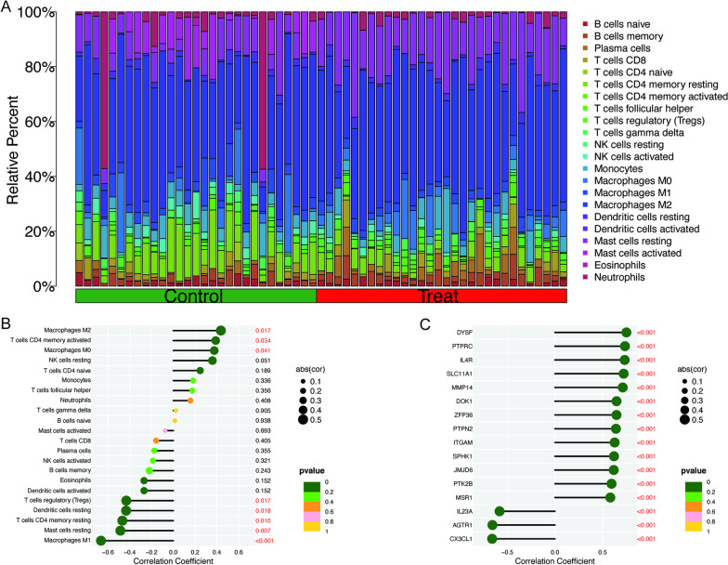728x565 pixels.
Task: Select the Macrophages M1 lollipop dot in panel B
Action: tap(101, 542)
